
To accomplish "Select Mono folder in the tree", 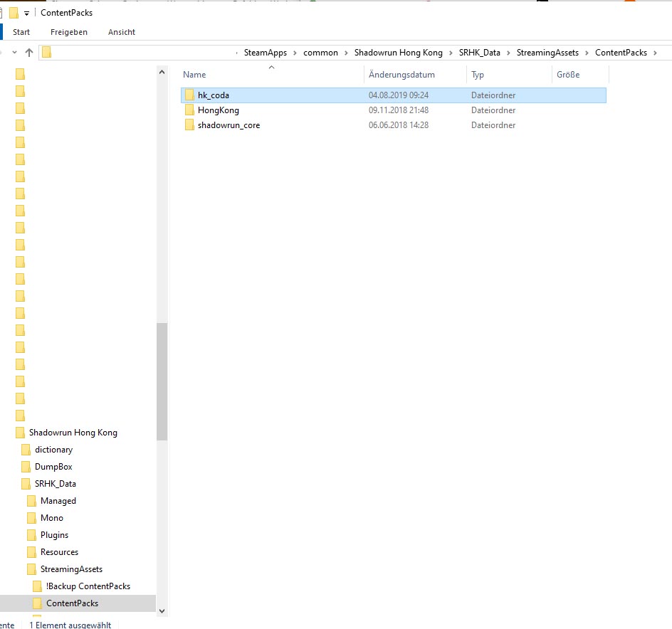I will coord(52,518).
